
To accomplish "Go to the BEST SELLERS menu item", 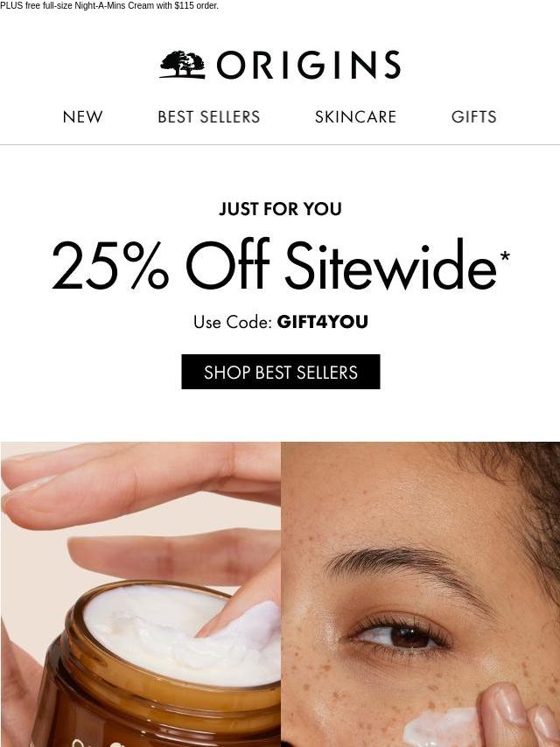I will point(209,116).
